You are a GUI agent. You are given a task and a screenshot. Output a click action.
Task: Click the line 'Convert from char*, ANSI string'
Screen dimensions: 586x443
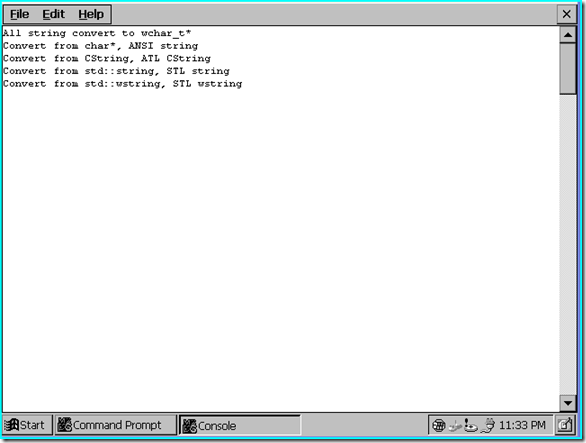(101, 46)
